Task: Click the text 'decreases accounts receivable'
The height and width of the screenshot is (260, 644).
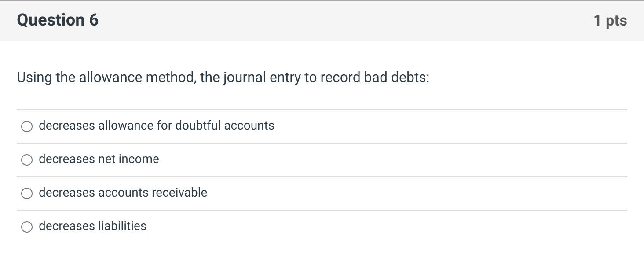Action: [123, 193]
